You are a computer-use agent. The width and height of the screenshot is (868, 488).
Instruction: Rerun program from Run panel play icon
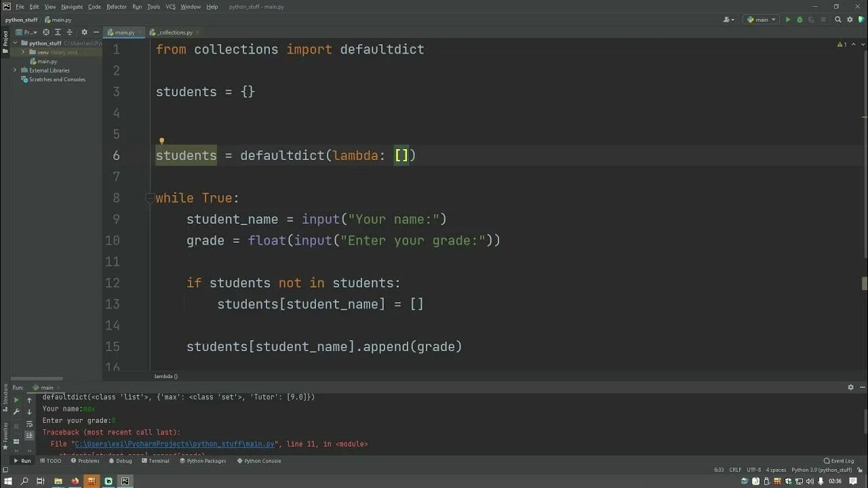[x=16, y=400]
